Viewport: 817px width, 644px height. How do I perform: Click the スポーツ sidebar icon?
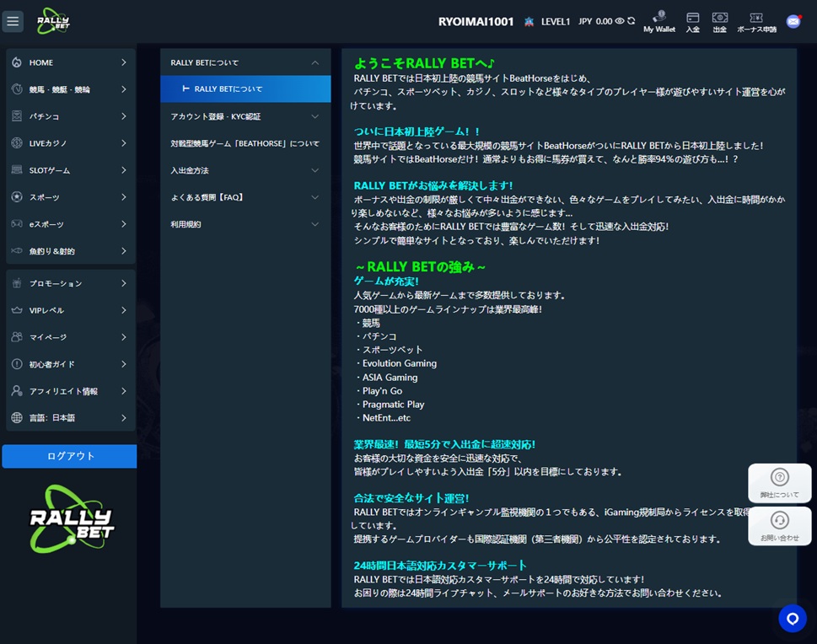click(x=17, y=197)
